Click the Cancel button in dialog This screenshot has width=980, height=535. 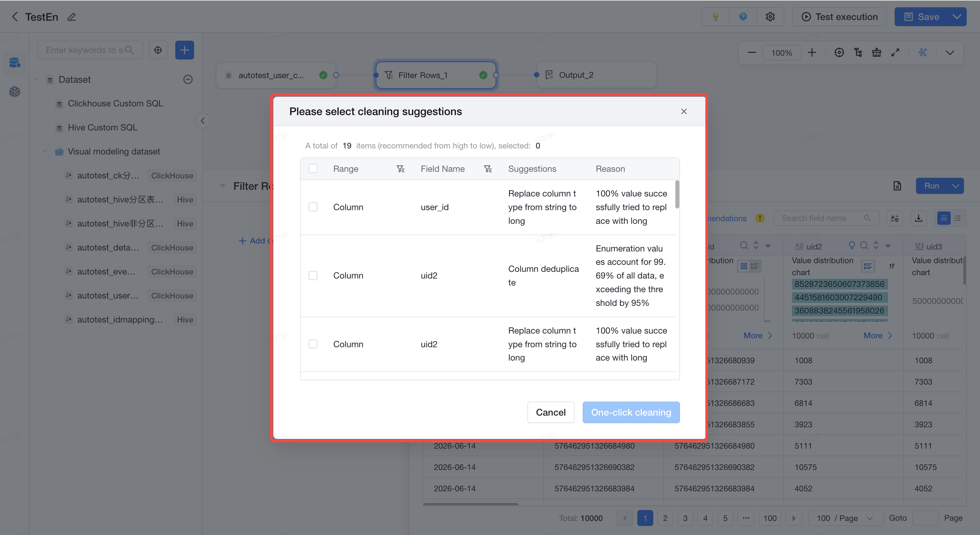point(550,412)
